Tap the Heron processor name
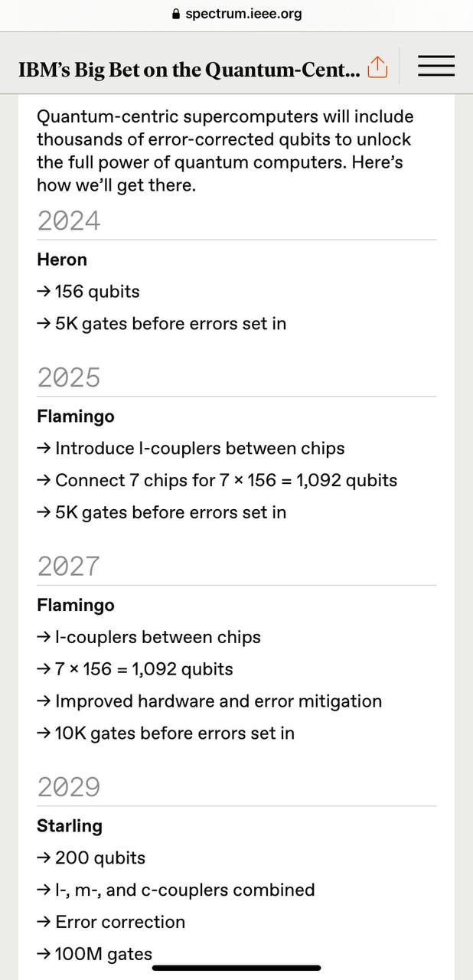473x980 pixels. [x=62, y=260]
